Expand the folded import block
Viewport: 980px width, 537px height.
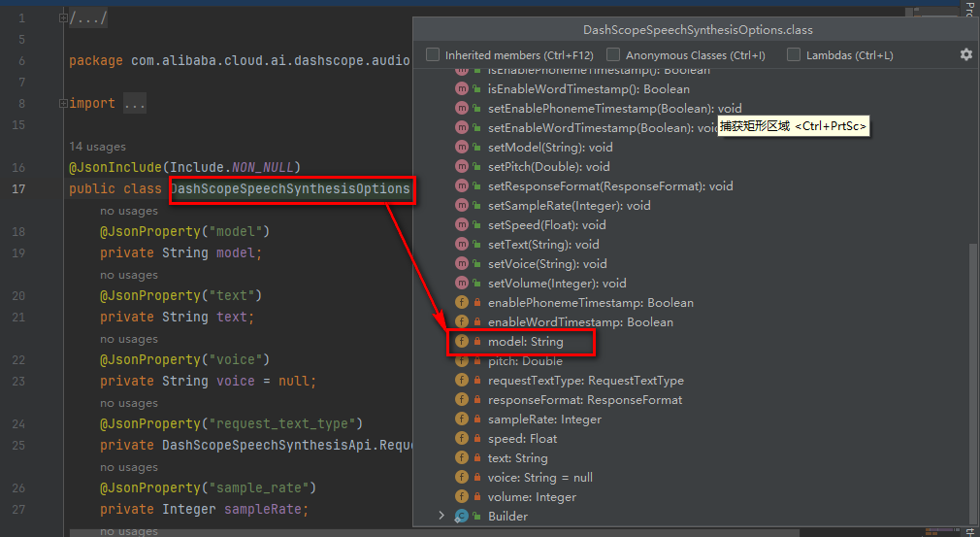(63, 103)
